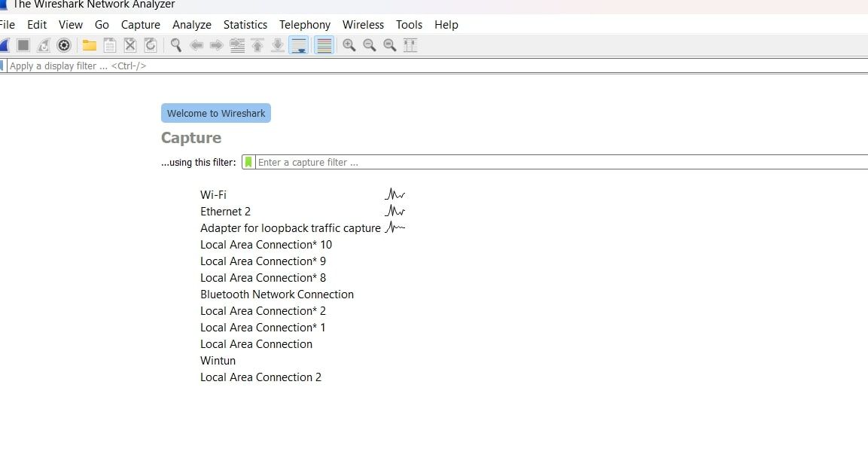This screenshot has height=473, width=868.
Task: Click the Close capture file icon
Action: (x=130, y=45)
